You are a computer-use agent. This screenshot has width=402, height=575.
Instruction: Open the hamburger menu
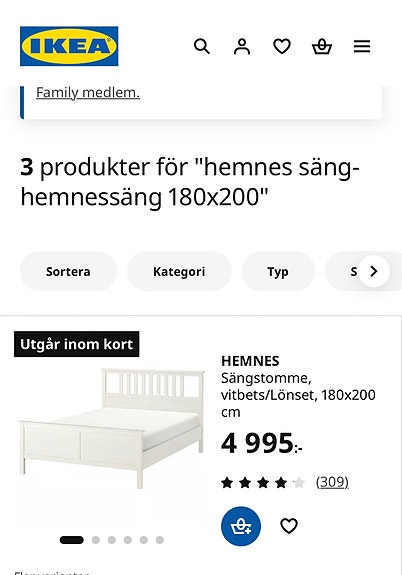pos(362,47)
